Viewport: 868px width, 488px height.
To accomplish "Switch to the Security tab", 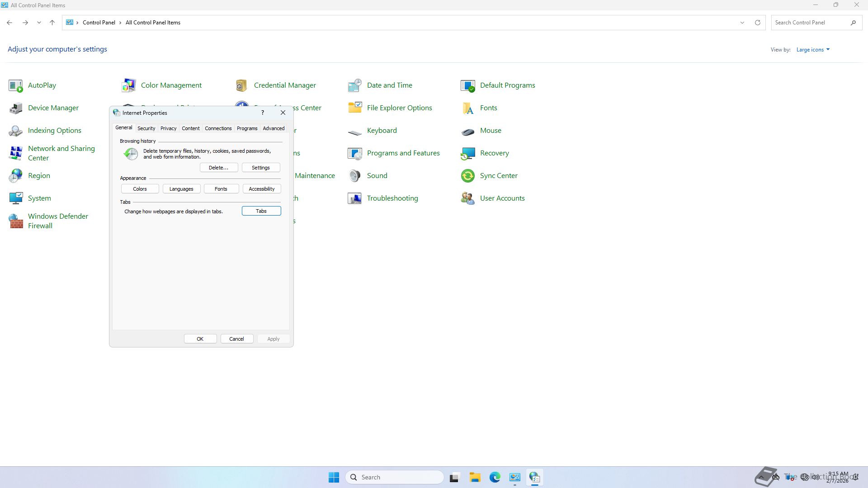I will coord(146,128).
